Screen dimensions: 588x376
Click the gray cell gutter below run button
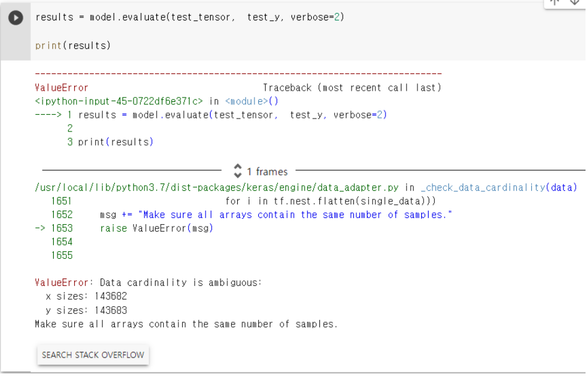click(x=15, y=44)
